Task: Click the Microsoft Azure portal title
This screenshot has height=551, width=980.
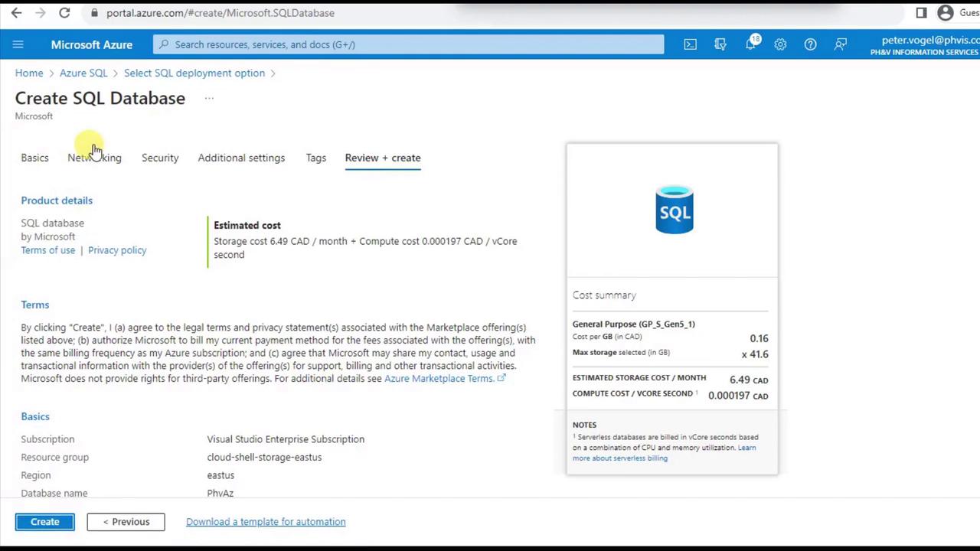Action: (92, 44)
